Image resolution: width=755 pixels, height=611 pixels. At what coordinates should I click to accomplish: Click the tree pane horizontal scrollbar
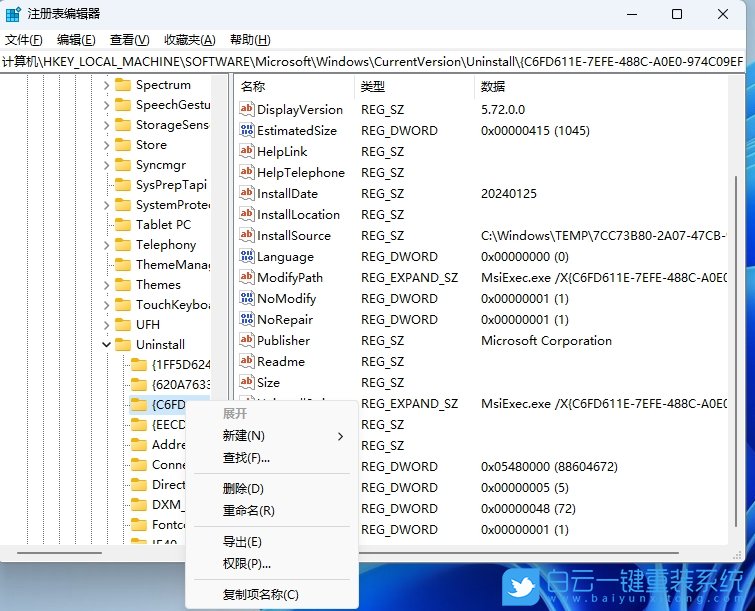point(59,553)
